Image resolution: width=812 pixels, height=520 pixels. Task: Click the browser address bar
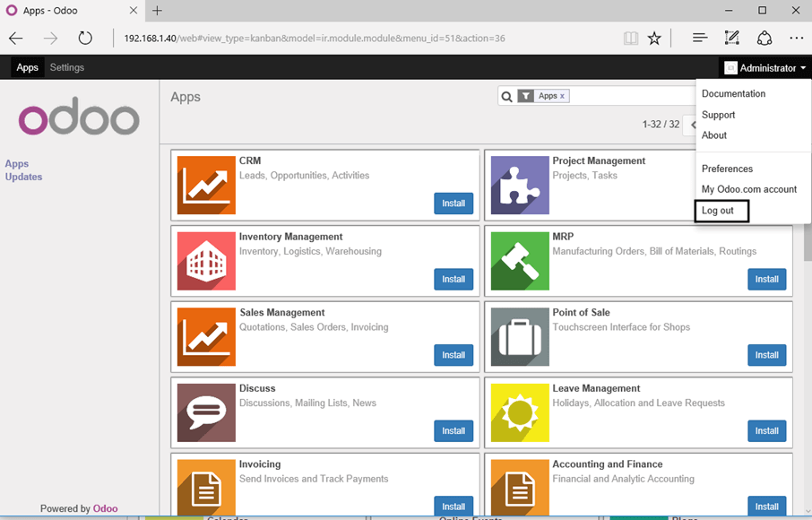pyautogui.click(x=358, y=39)
